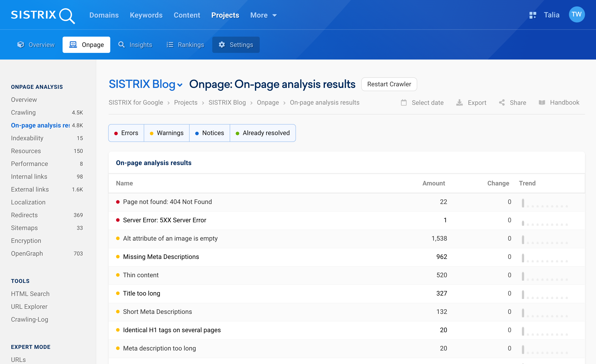Open the Handbook link
This screenshot has height=364, width=596.
click(x=559, y=103)
